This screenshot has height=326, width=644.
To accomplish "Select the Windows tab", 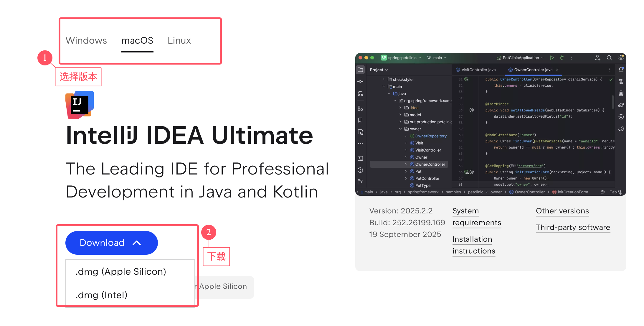I will pos(86,41).
